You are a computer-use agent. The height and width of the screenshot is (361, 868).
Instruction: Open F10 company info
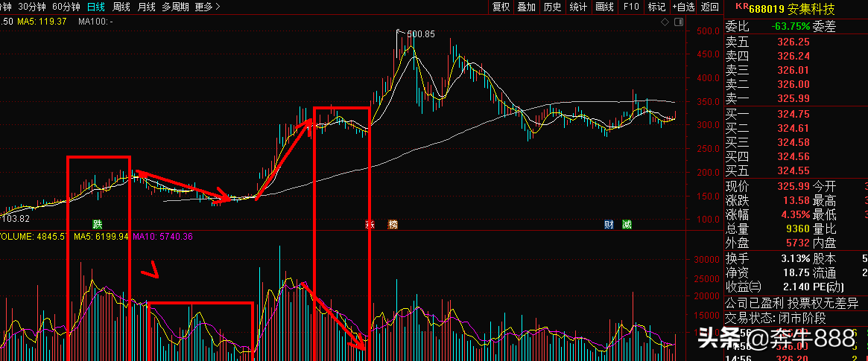[x=630, y=7]
